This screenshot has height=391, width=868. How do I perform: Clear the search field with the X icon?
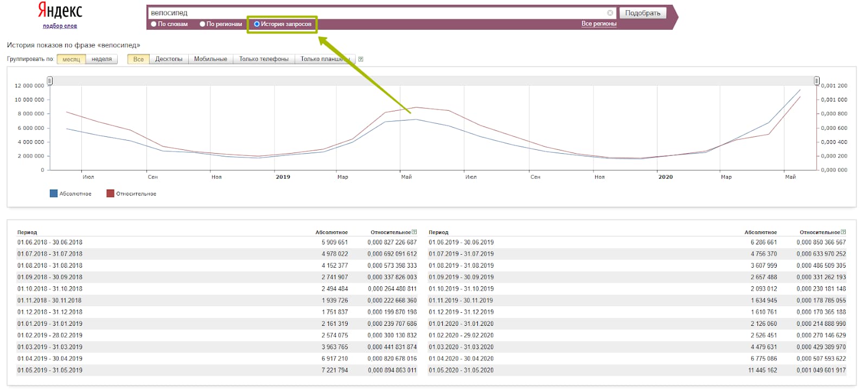pos(610,13)
